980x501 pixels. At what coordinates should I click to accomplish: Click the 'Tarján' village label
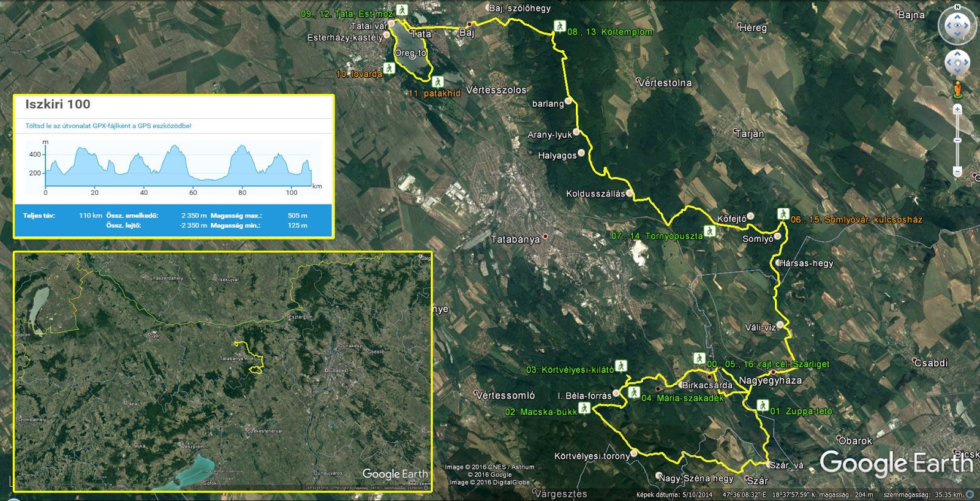click(x=749, y=134)
